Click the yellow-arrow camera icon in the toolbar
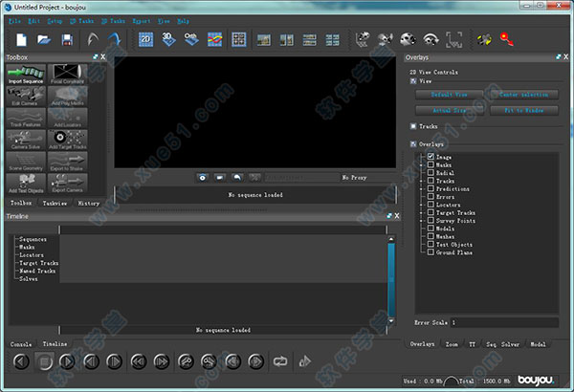574x392 pixels. 484,39
